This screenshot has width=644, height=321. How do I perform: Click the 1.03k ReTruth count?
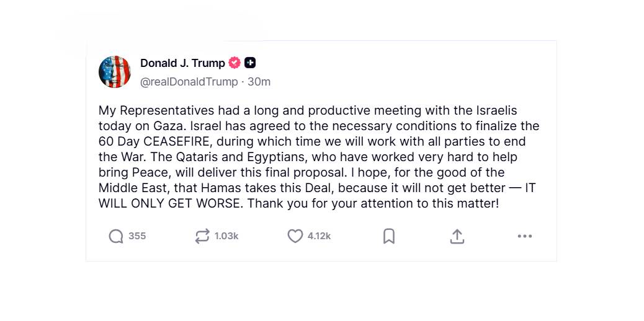226,236
